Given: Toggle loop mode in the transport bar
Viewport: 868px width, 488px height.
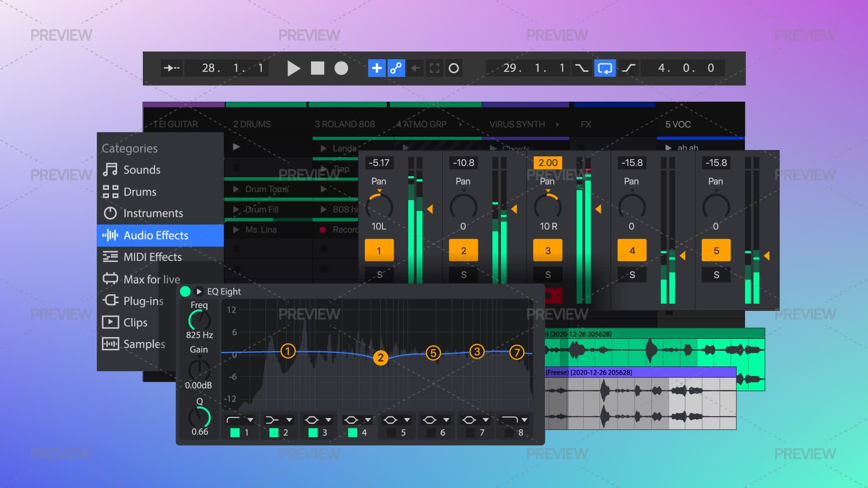Looking at the screenshot, I should (604, 68).
